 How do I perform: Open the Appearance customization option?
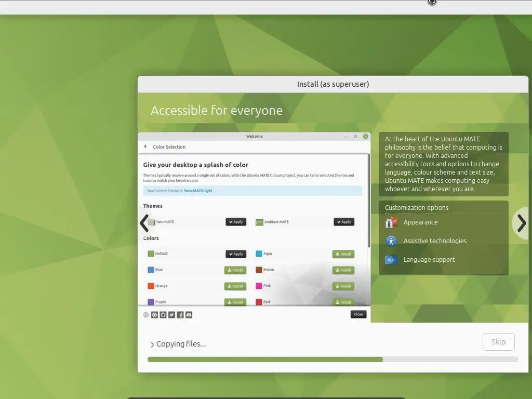420,222
